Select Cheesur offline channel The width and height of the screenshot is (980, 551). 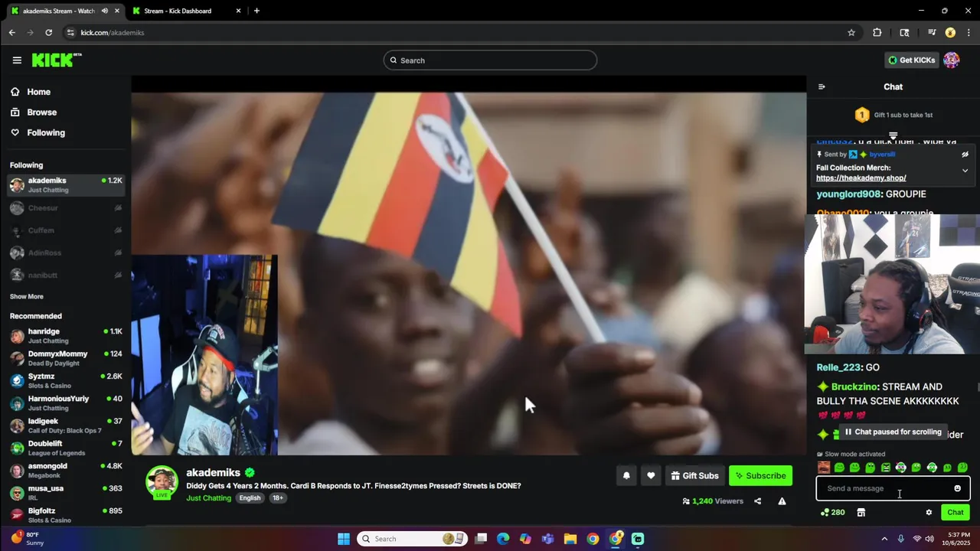(66, 207)
